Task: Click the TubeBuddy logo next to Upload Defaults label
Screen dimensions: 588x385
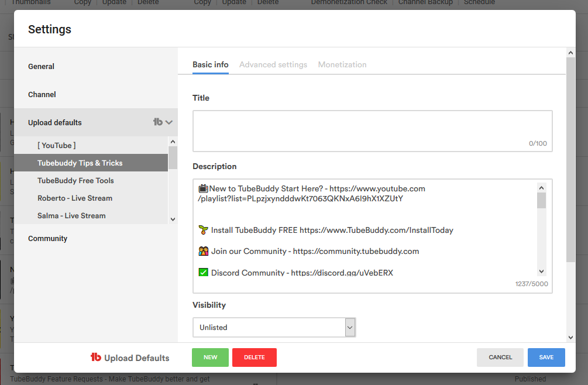Action: pyautogui.click(x=96, y=357)
